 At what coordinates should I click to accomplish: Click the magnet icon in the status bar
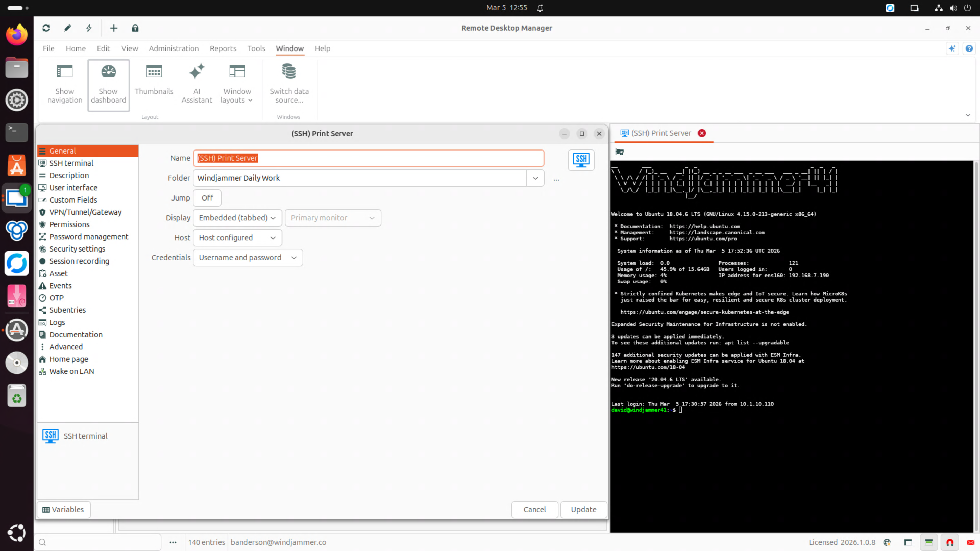949,542
